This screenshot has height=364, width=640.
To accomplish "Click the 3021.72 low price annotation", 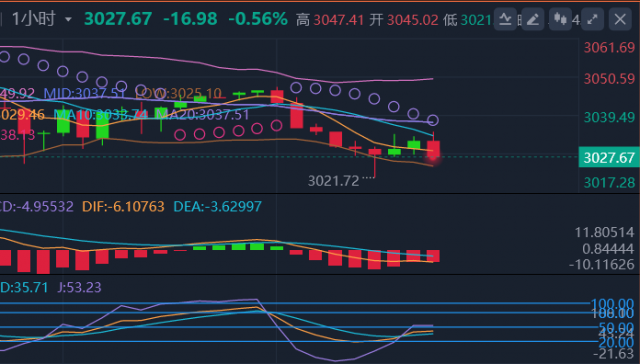I will [333, 180].
